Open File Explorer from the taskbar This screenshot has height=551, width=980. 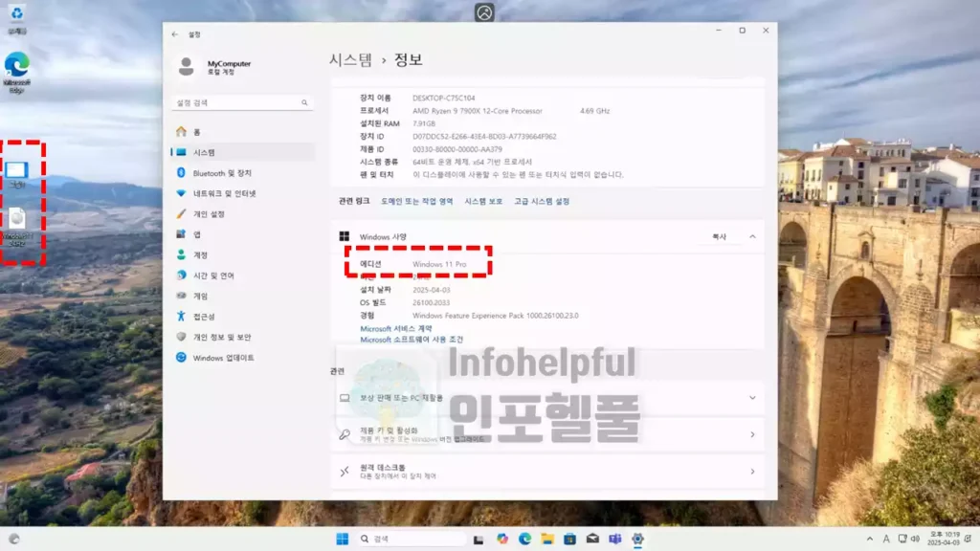[x=547, y=540]
